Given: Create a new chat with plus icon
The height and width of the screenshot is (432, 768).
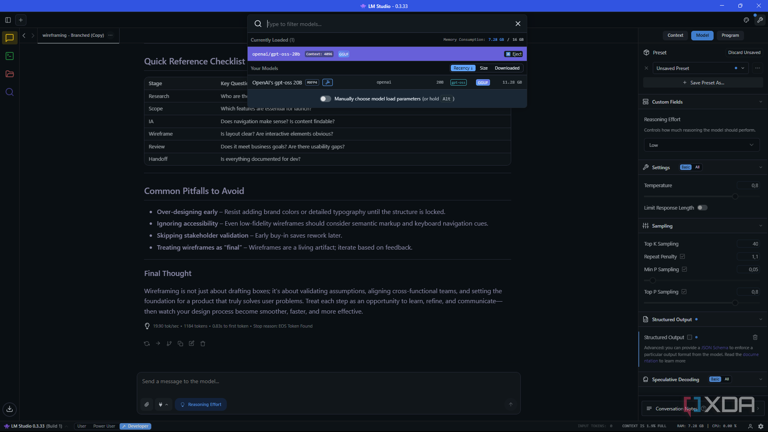Looking at the screenshot, I should pyautogui.click(x=21, y=20).
